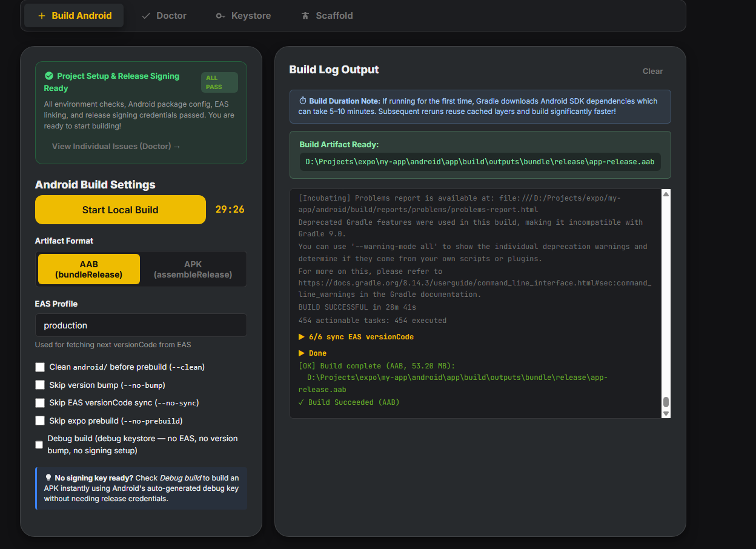Click the plus icon on Build Android
The height and width of the screenshot is (549, 756).
(42, 16)
